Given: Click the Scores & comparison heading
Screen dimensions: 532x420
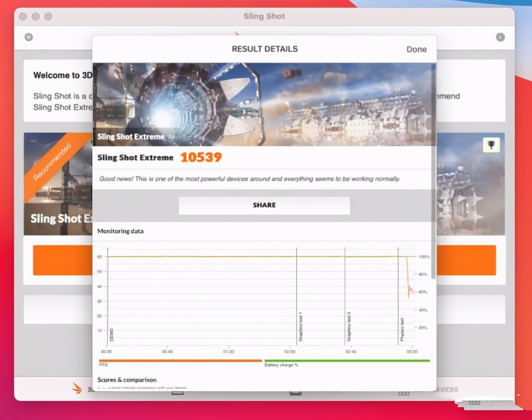Looking at the screenshot, I should pos(127,380).
